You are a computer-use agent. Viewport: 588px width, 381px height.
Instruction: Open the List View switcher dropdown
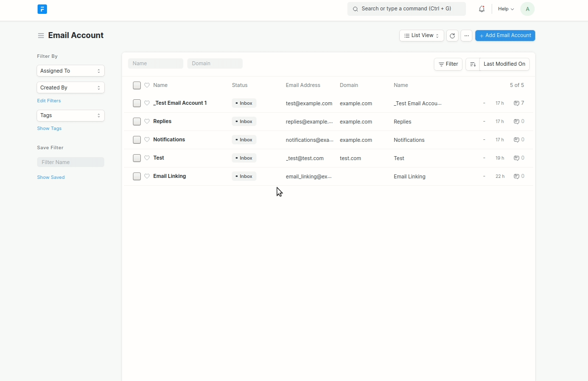pyautogui.click(x=421, y=36)
